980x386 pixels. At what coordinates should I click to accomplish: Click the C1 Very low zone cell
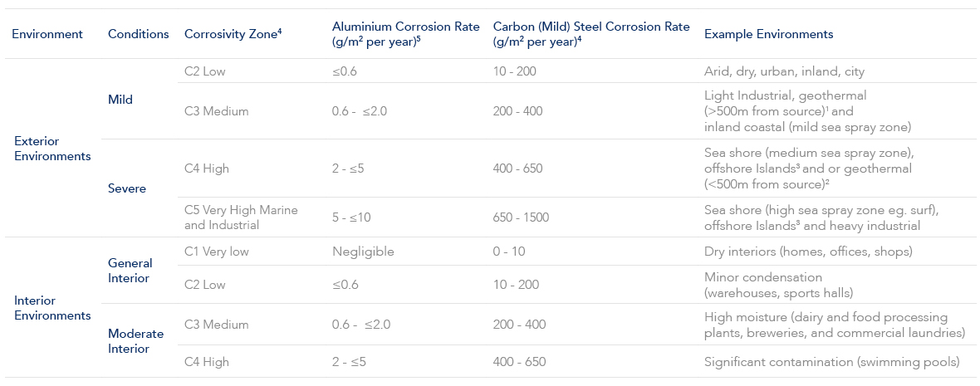pos(216,252)
